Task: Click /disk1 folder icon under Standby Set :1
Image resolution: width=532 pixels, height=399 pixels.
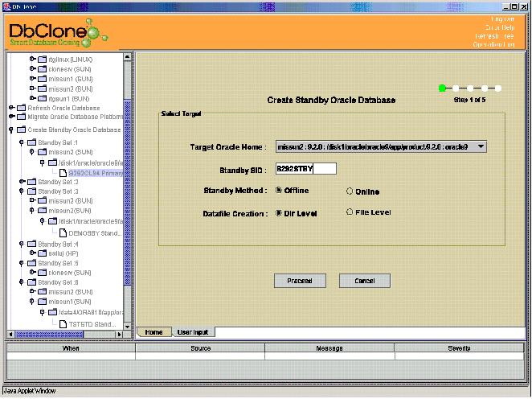Action: coord(52,163)
